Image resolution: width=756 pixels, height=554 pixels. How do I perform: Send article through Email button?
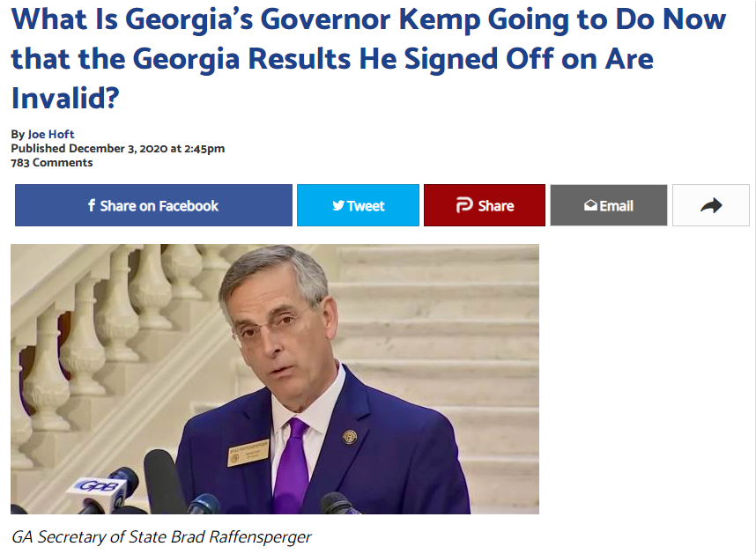[x=609, y=205]
